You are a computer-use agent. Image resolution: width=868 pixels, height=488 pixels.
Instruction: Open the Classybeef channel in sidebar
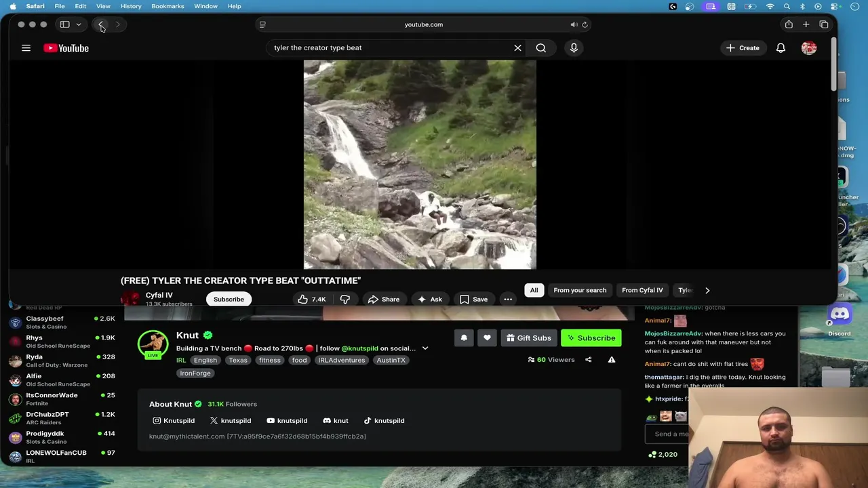pos(62,323)
